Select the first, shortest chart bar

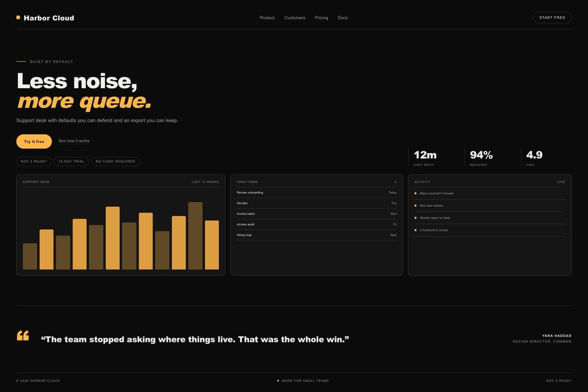(x=30, y=256)
